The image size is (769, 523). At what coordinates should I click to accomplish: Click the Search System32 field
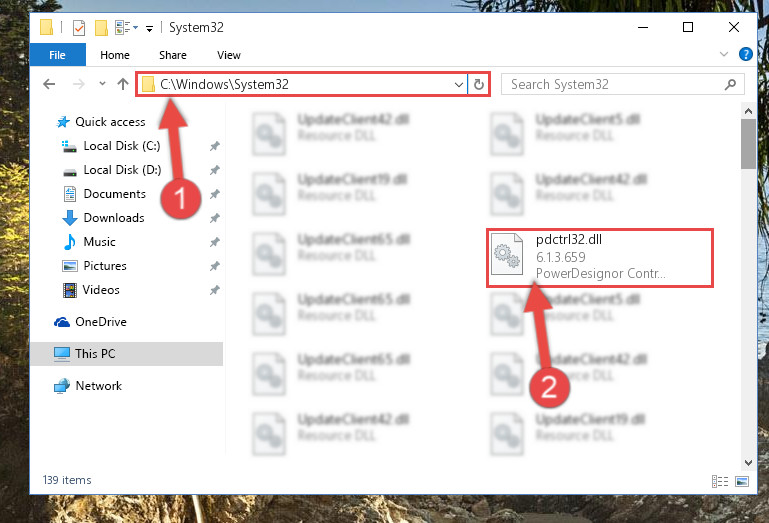click(x=615, y=84)
